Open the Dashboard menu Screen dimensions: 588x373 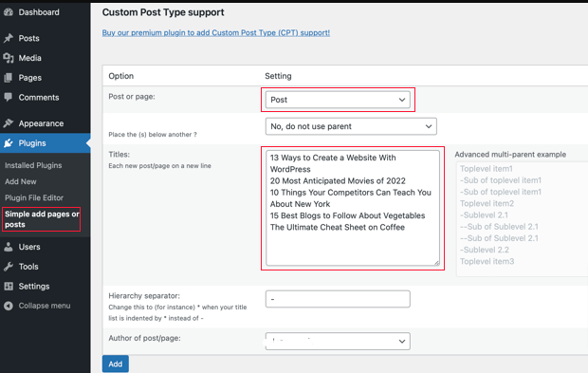[39, 12]
